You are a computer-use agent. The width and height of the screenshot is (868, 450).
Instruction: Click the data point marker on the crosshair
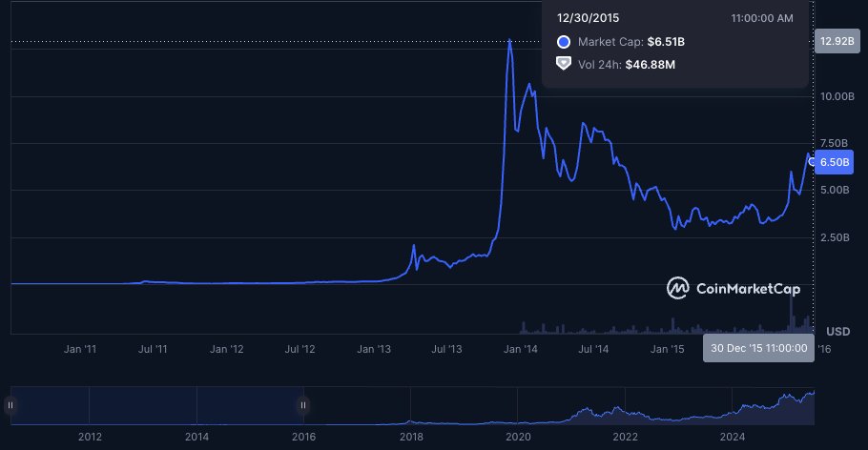click(x=812, y=162)
